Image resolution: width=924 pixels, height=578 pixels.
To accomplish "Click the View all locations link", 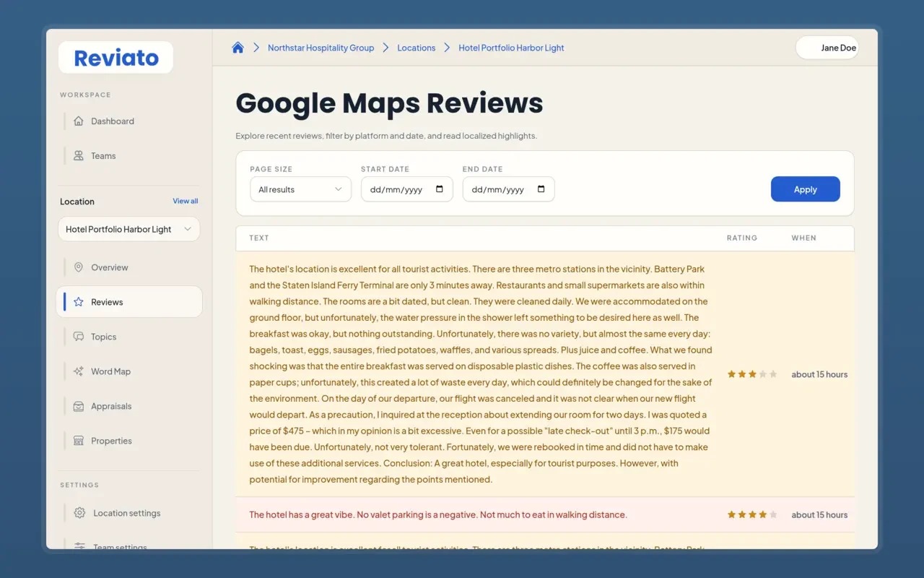I will point(185,201).
